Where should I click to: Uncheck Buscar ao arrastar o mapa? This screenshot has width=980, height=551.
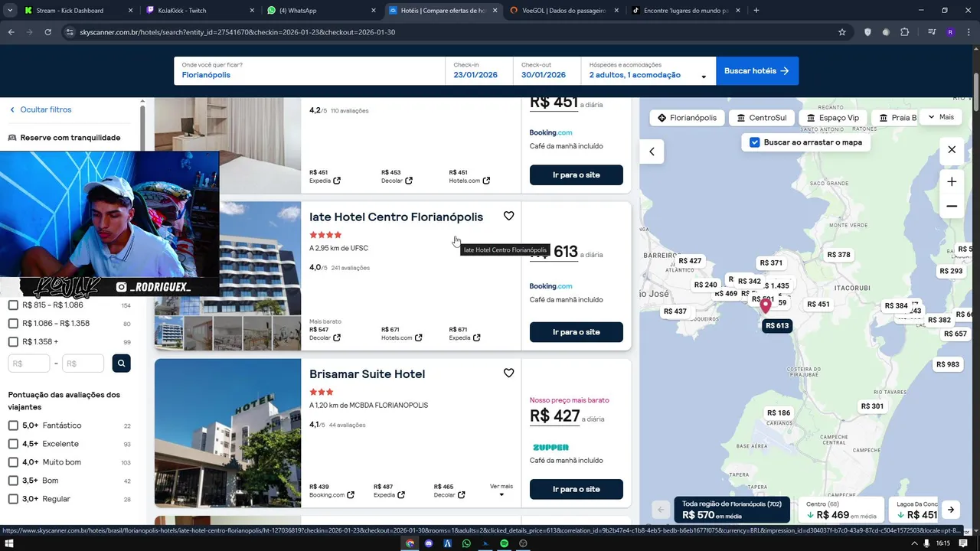[x=755, y=142]
